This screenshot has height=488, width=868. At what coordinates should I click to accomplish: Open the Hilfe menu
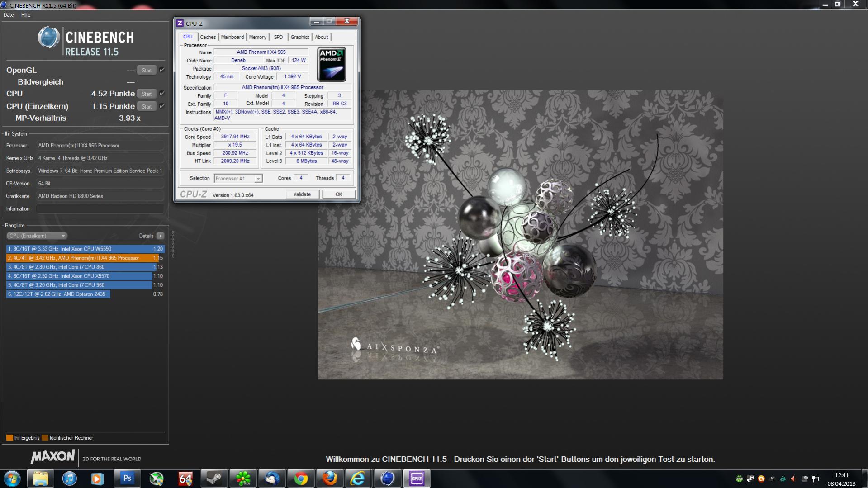pyautogui.click(x=26, y=15)
